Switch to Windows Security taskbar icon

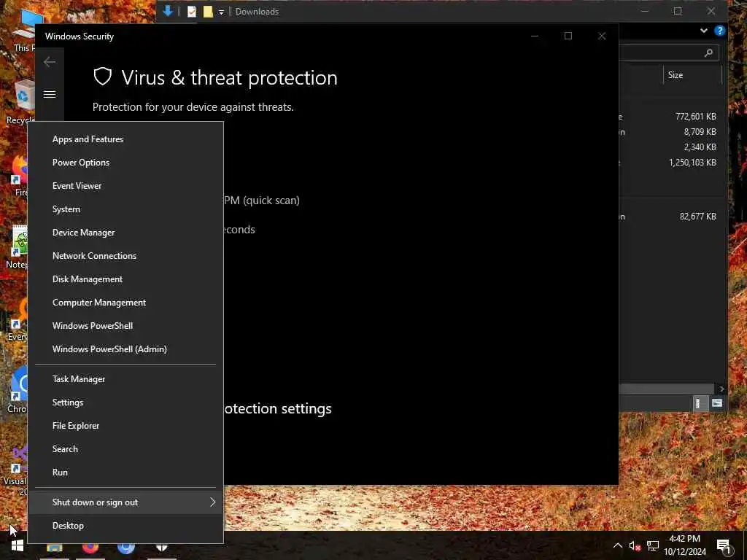pyautogui.click(x=162, y=548)
